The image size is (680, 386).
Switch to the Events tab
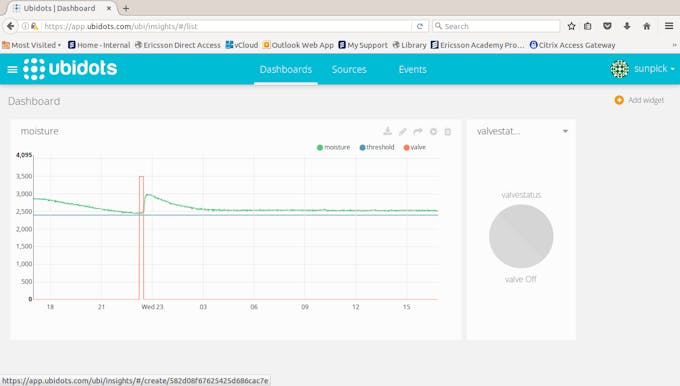click(x=412, y=69)
